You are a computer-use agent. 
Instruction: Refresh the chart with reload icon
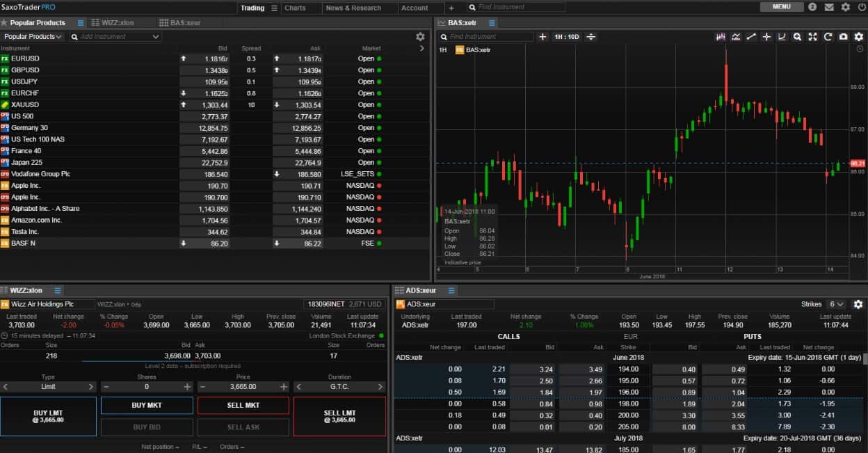point(828,37)
